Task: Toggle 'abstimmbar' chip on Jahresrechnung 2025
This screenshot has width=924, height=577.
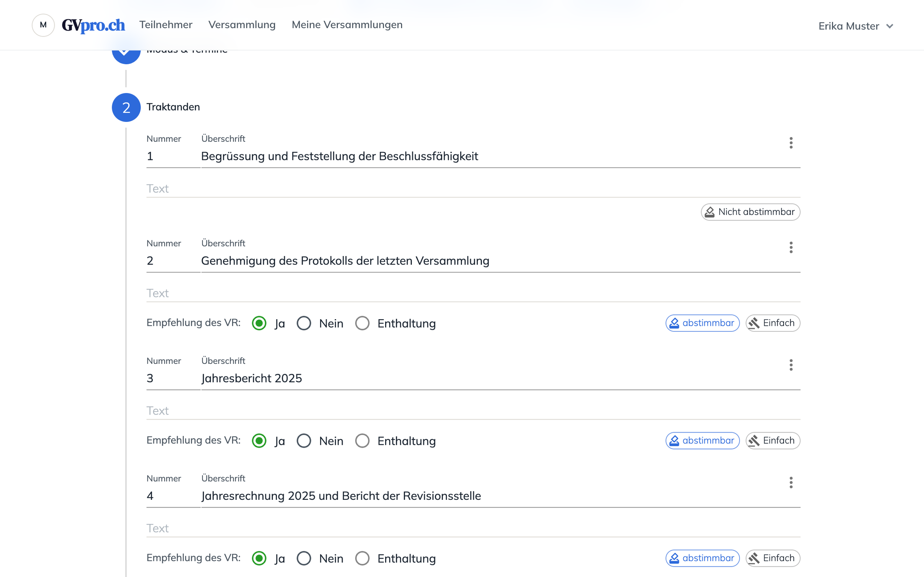Action: (x=703, y=558)
